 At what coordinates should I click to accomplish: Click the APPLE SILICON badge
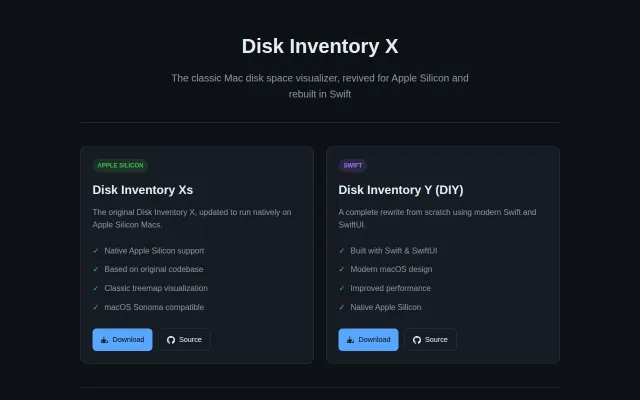coord(120,165)
